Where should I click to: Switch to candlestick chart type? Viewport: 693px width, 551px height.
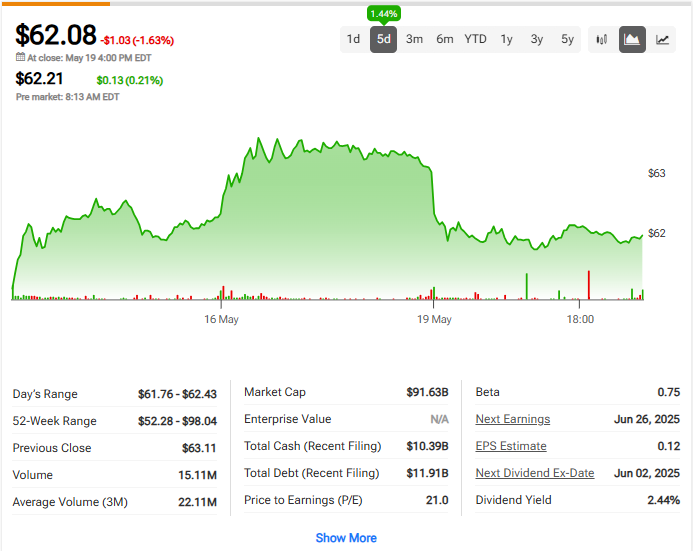tap(602, 40)
